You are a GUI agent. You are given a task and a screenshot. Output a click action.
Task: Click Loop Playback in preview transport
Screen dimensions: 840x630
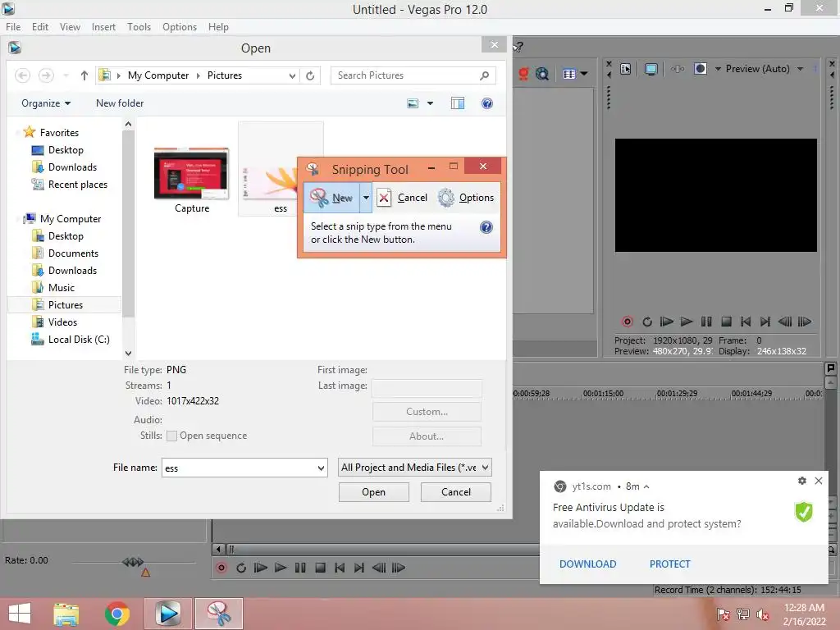click(x=647, y=322)
